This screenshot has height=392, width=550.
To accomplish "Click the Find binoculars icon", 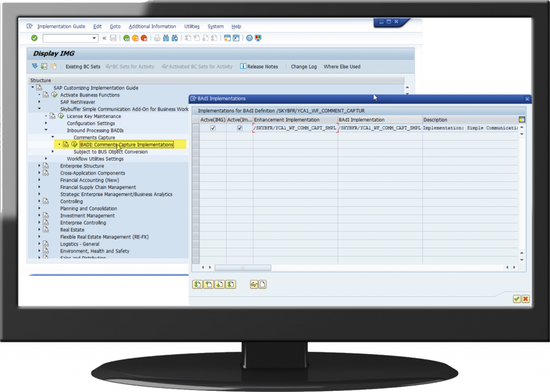I will (166, 38).
